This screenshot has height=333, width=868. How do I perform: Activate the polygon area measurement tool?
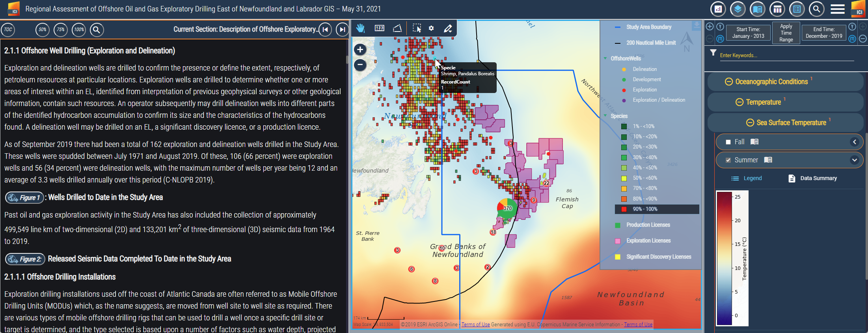coord(397,28)
